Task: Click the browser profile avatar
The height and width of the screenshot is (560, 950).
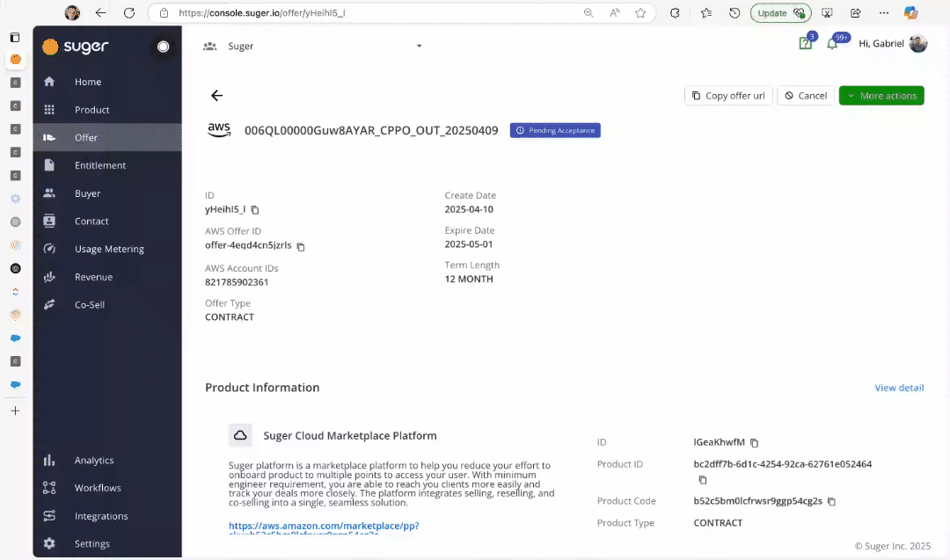Action: (x=72, y=12)
